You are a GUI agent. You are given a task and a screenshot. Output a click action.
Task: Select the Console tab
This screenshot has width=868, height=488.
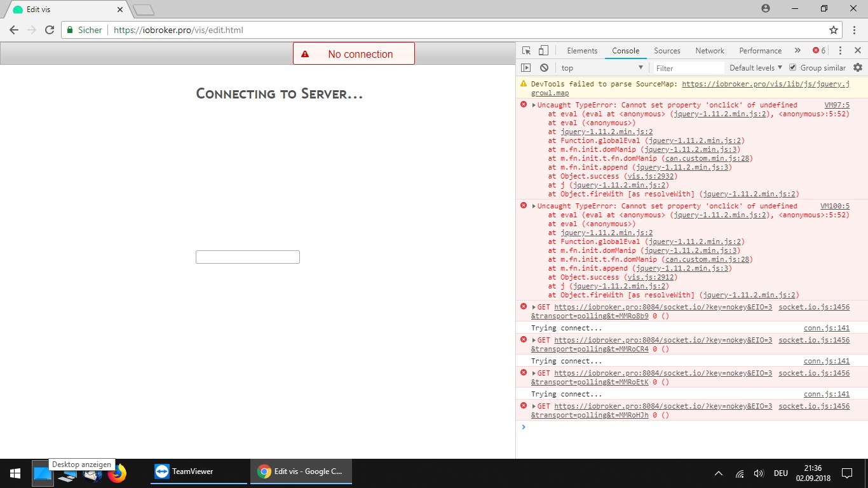pyautogui.click(x=626, y=51)
